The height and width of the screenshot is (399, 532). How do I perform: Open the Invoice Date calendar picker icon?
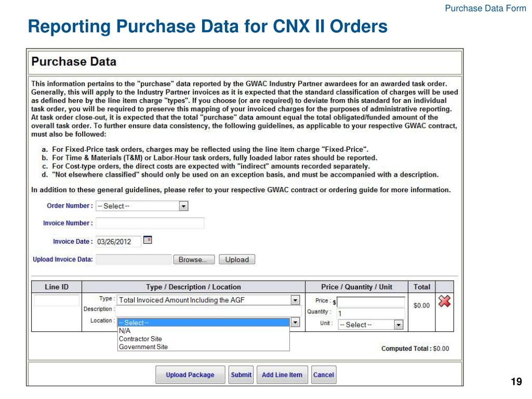(x=148, y=240)
